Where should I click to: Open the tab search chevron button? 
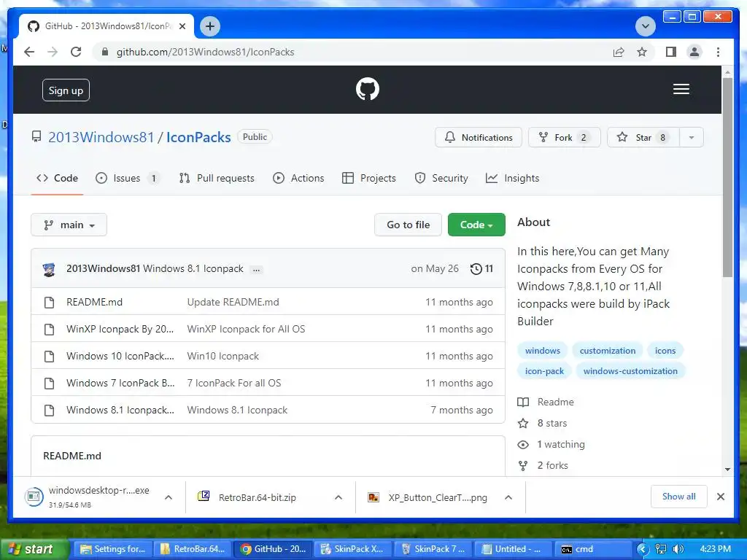point(646,26)
